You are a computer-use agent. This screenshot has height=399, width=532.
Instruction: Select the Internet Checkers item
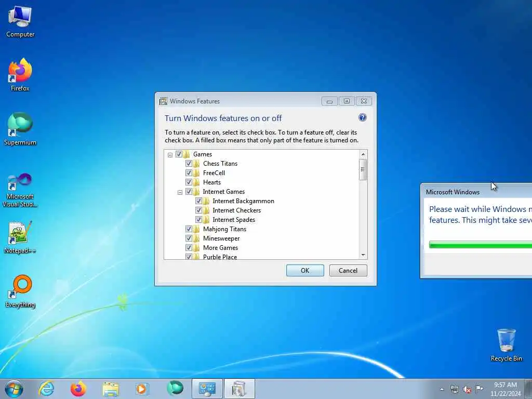tap(236, 210)
